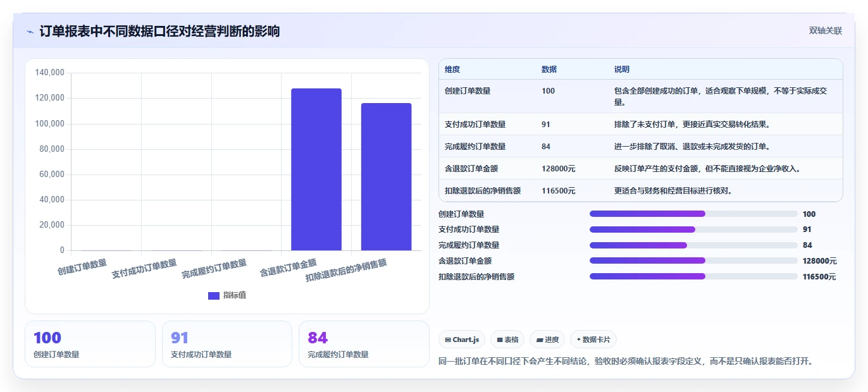868x392 pixels.
Task: Click the 扣除退款后的净销售额 x-axis label
Action: [346, 270]
